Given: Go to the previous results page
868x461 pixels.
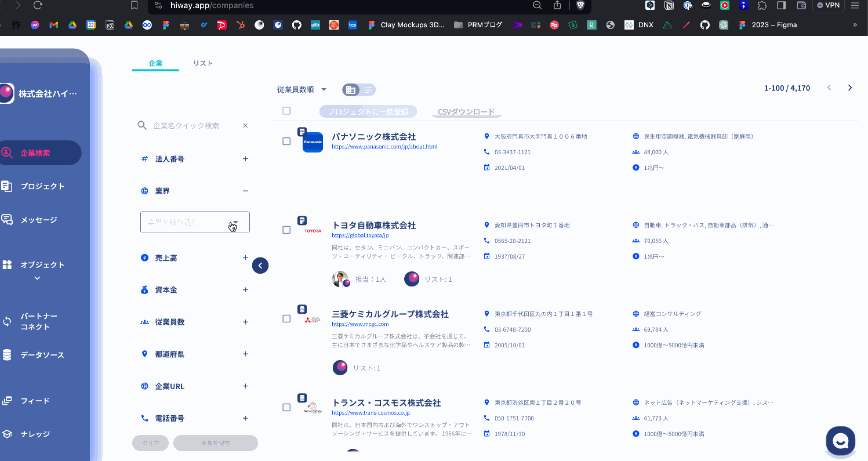Looking at the screenshot, I should coord(829,88).
